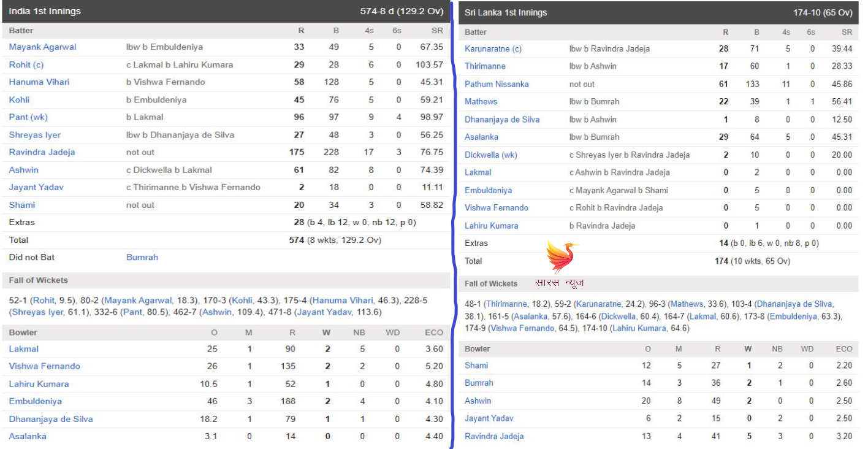Image resolution: width=868 pixels, height=449 pixels.
Task: Open Ravindra Jadeja in Sri Lanka bowler table
Action: [494, 436]
